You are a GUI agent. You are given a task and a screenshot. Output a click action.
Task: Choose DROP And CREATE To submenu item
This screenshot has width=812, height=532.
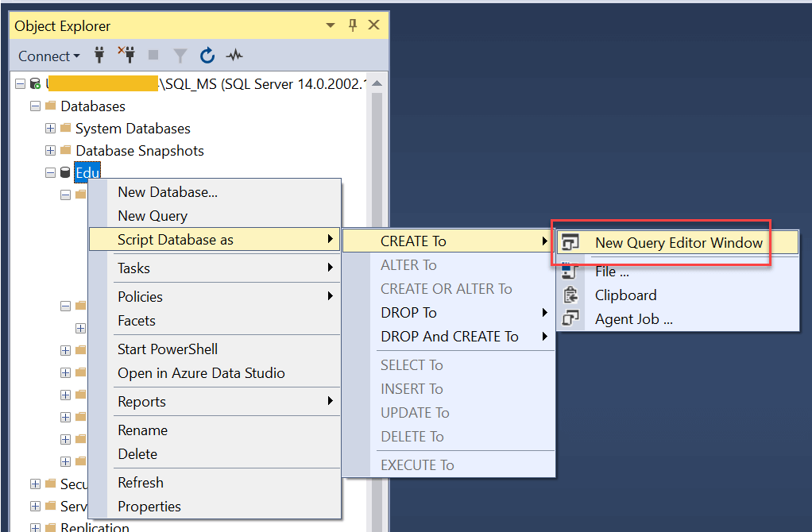click(450, 337)
